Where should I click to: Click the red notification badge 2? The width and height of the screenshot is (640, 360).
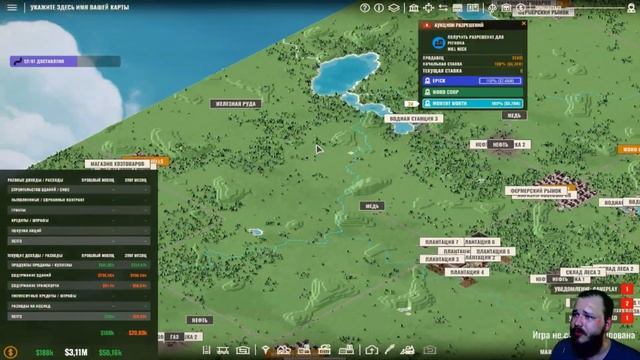[x=627, y=303]
